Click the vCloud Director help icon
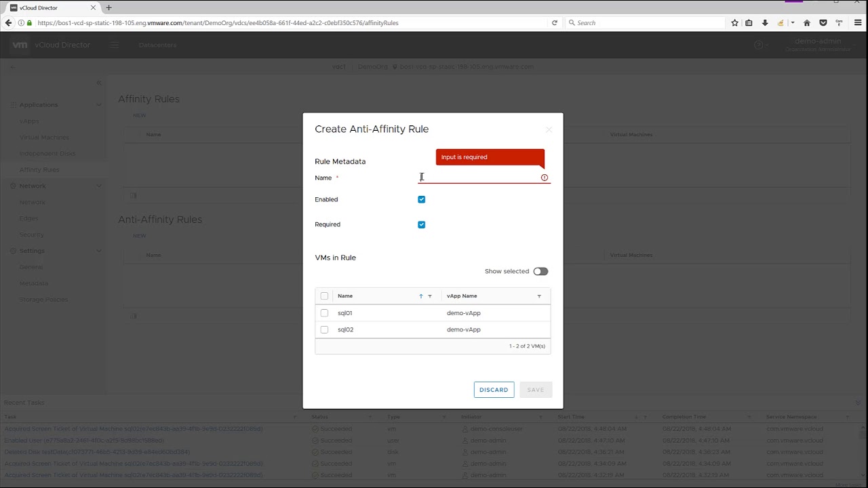 (759, 45)
